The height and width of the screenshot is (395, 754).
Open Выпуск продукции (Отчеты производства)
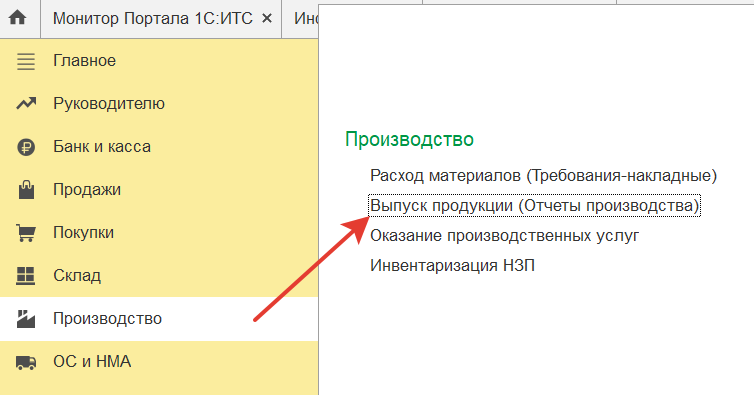pyautogui.click(x=534, y=206)
